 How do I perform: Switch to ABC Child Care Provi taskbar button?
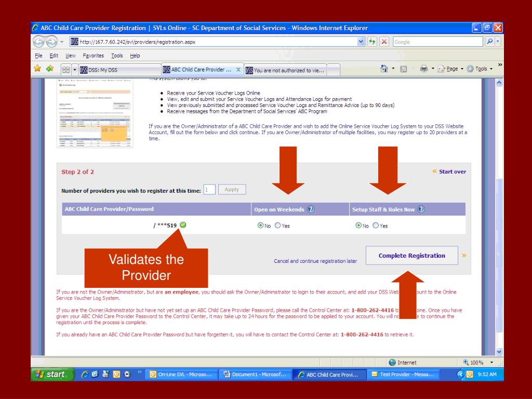pos(329,375)
